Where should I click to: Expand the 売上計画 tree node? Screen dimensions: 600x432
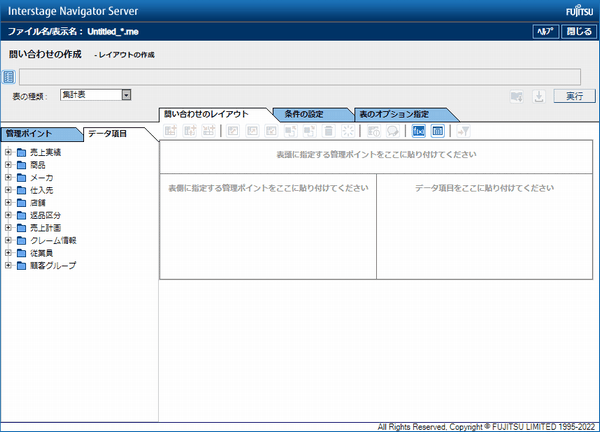8,228
